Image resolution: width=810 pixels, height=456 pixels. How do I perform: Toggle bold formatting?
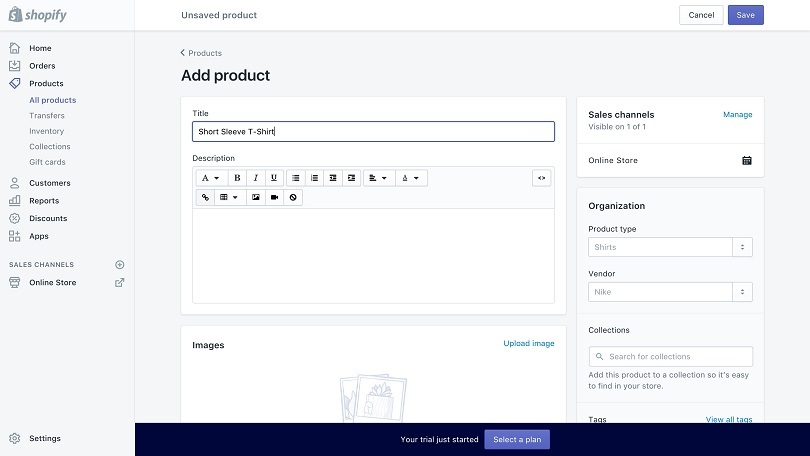coord(237,178)
